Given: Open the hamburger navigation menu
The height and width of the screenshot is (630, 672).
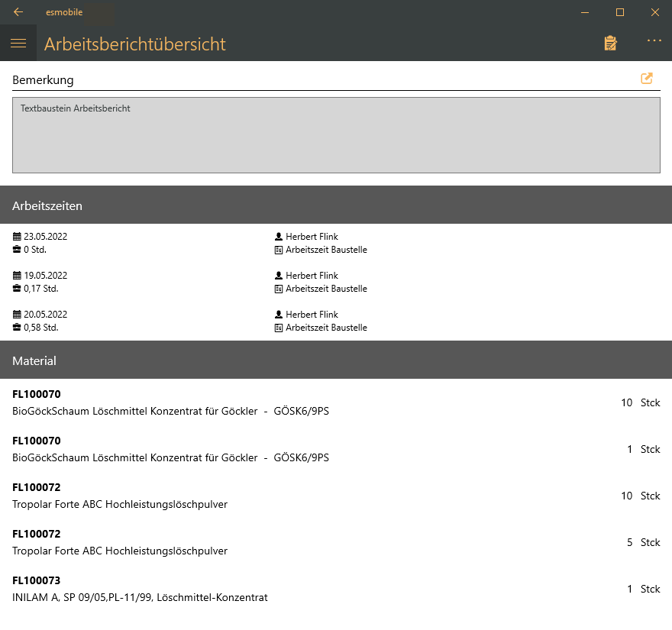Looking at the screenshot, I should coord(18,44).
